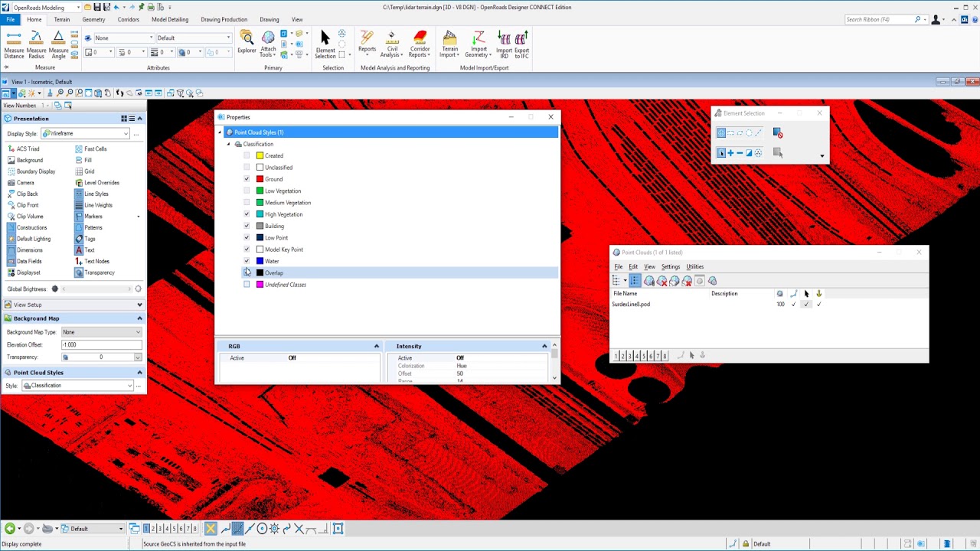Open the Reports tool
The width and height of the screenshot is (980, 551).
tap(367, 42)
